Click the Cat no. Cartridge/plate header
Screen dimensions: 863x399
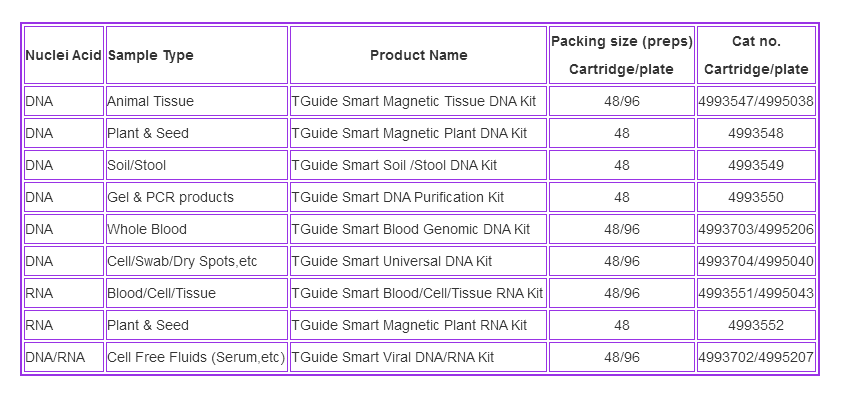[x=756, y=55]
